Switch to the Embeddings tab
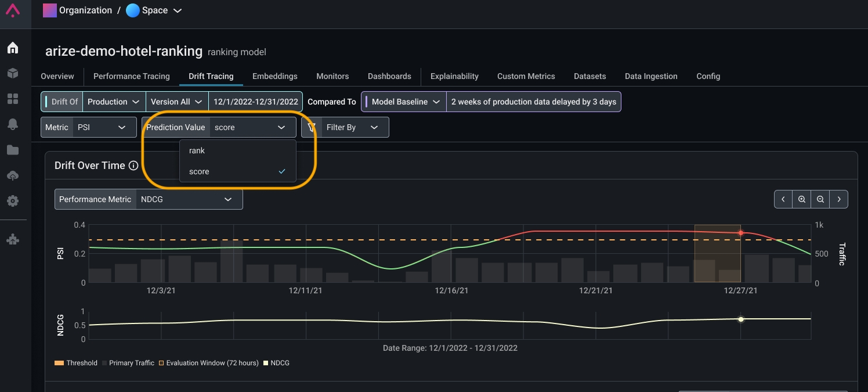This screenshot has width=868, height=392. (275, 76)
